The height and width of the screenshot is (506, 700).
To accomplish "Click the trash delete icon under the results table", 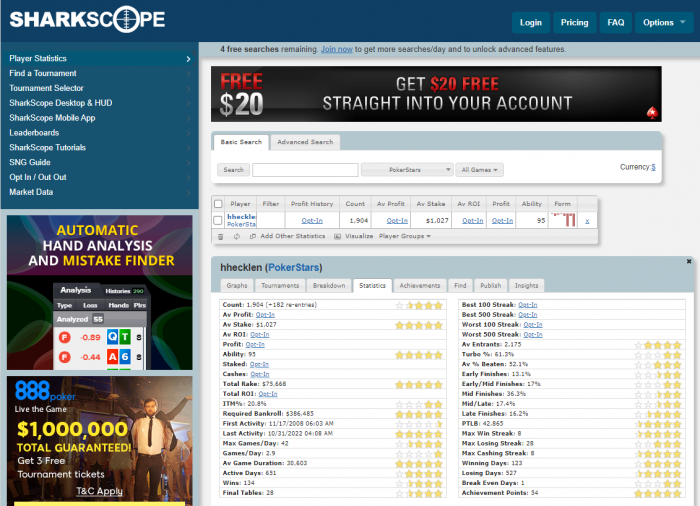I will (x=221, y=237).
